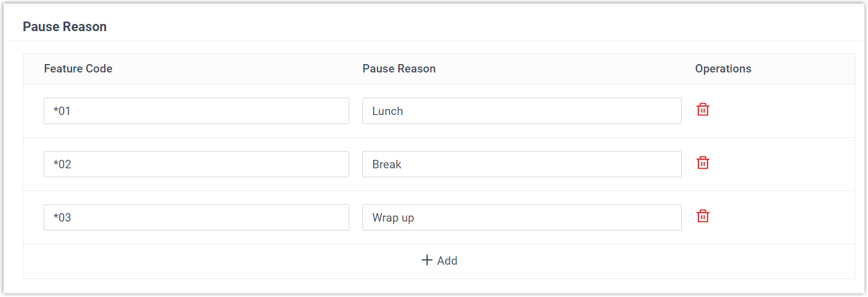Screen dimensions: 868x297
Task: Click the Add label text
Action: coord(447,260)
